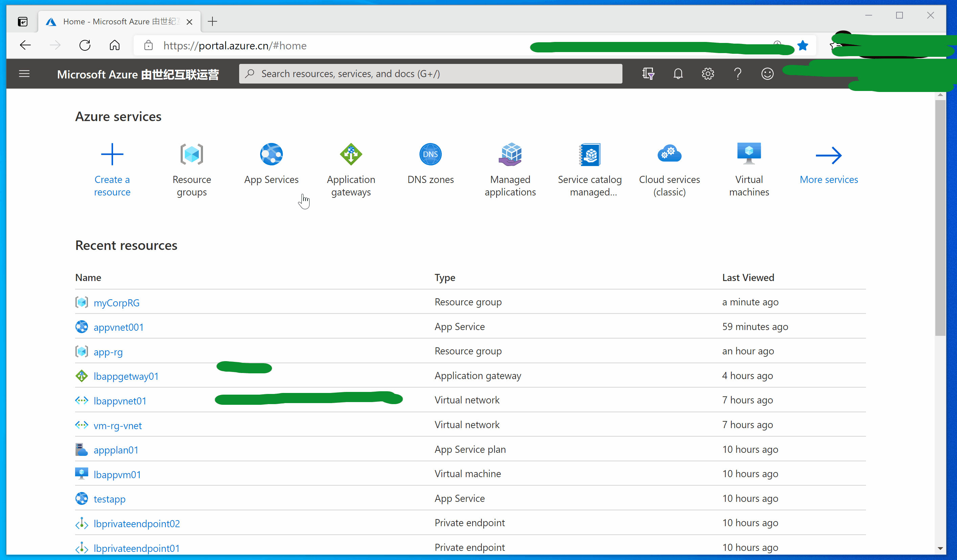Open a new browser tab
The width and height of the screenshot is (957, 560).
(213, 22)
